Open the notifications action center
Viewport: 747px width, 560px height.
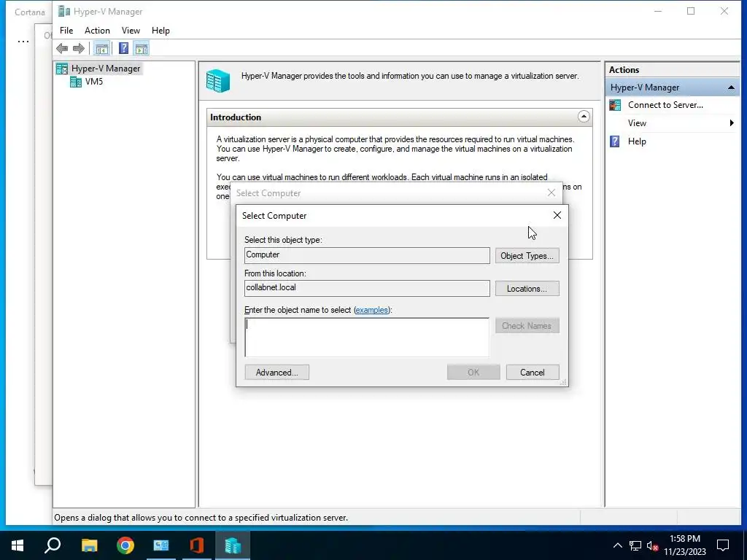[x=723, y=545]
